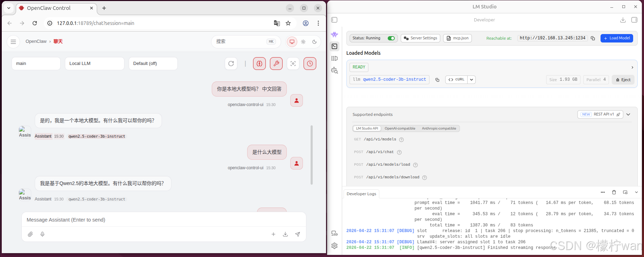Reload the browser page
The image size is (644, 257).
point(35,23)
